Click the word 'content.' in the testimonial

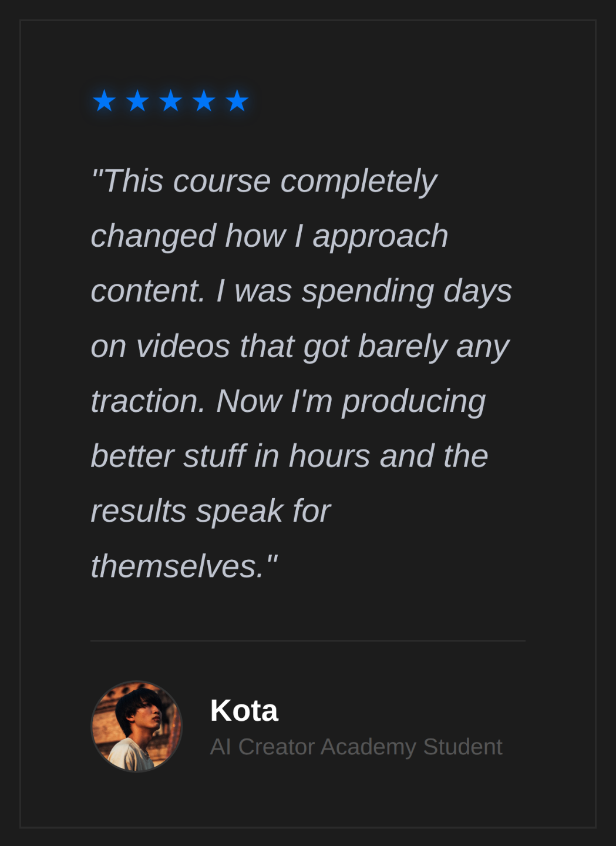point(148,291)
